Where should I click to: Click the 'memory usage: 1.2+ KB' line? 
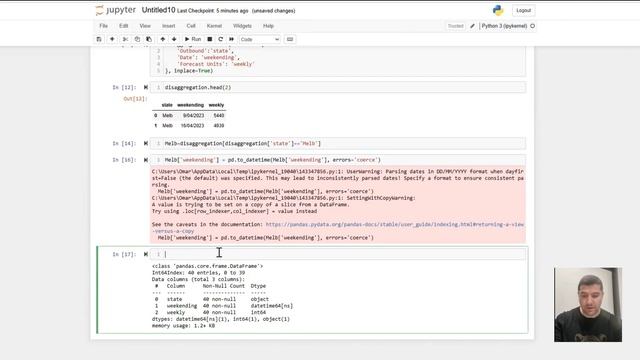click(x=183, y=326)
